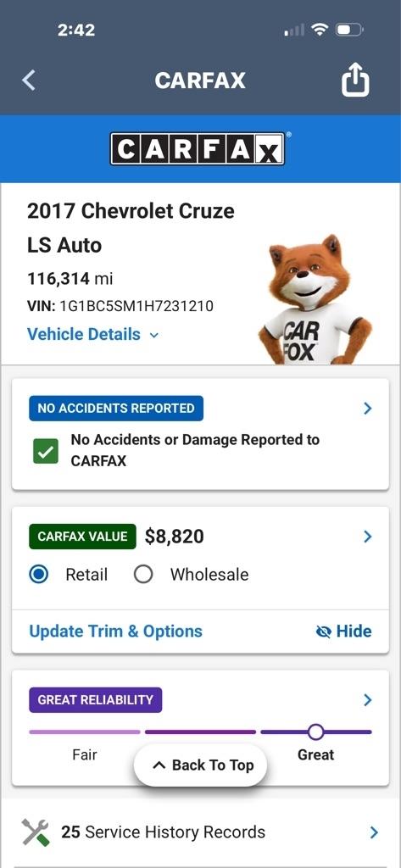Tap the CARFAX VALUE green badge
Viewport: 401px width, 868px height.
pos(82,537)
